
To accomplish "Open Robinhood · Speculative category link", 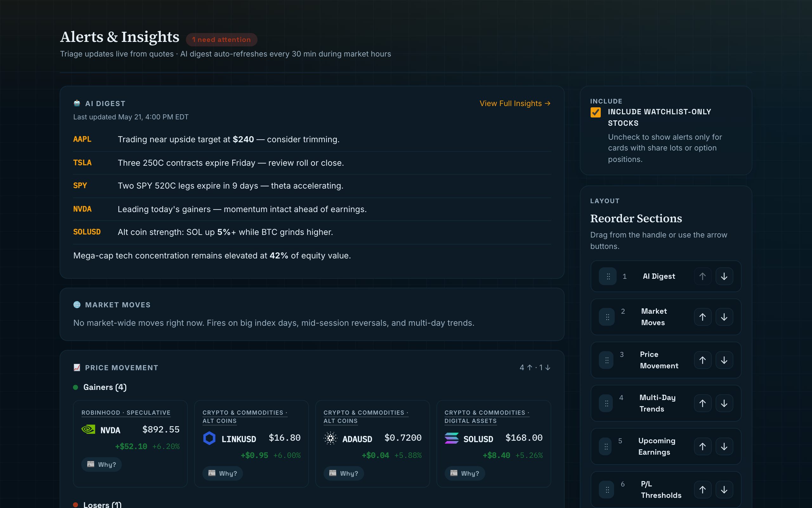I will [126, 412].
